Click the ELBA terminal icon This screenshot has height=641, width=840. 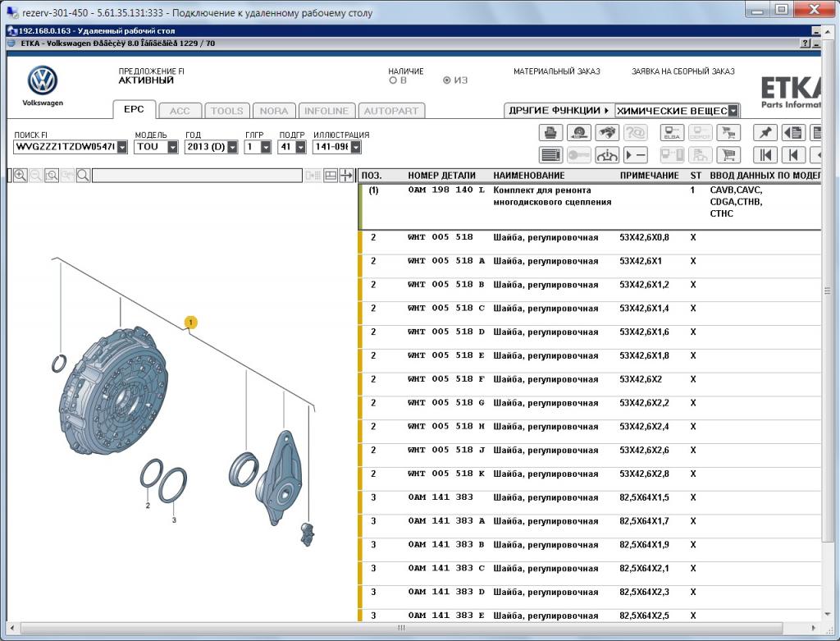pyautogui.click(x=672, y=132)
